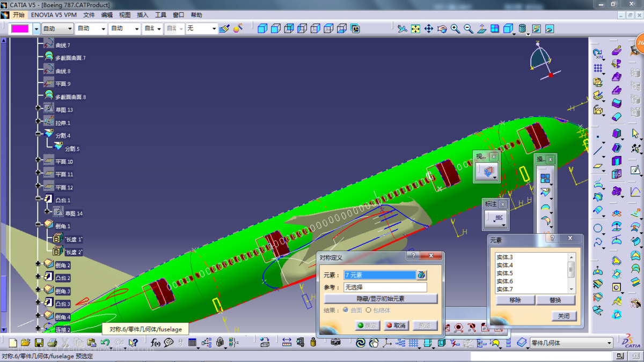Click the Open folder icon
The width and height of the screenshot is (644, 362).
click(x=25, y=343)
